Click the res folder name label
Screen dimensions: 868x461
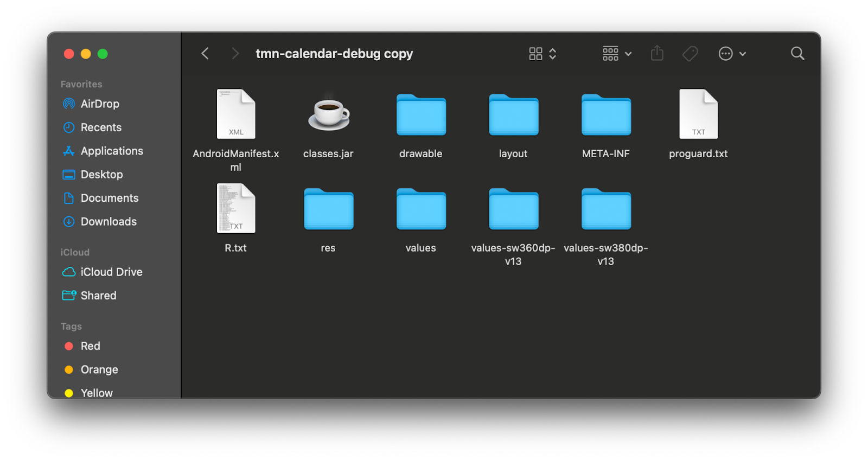[328, 248]
